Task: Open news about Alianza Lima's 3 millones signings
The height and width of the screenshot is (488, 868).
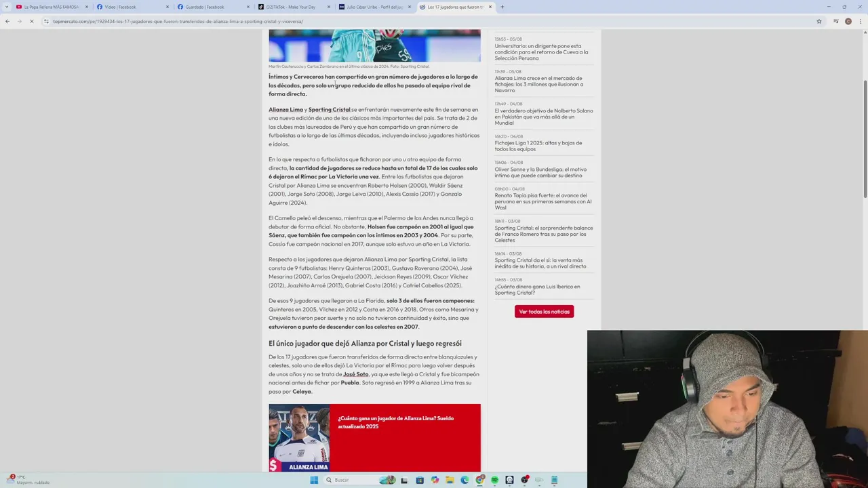Action: click(x=540, y=84)
